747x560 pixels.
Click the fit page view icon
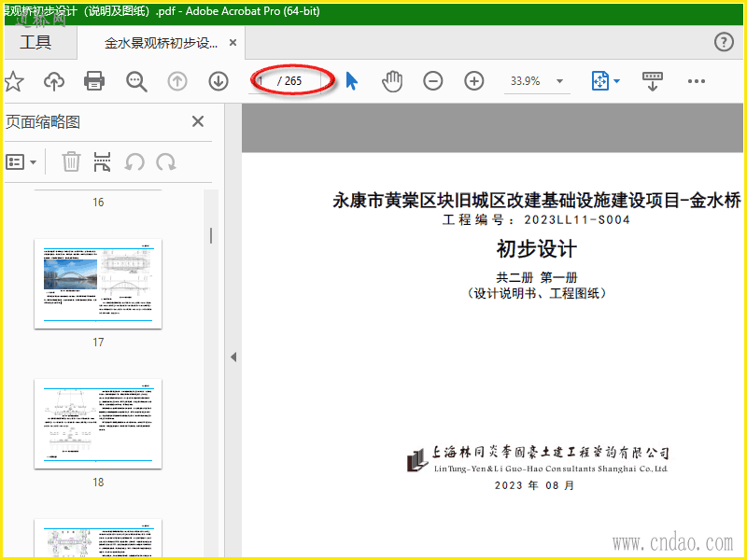tap(600, 81)
